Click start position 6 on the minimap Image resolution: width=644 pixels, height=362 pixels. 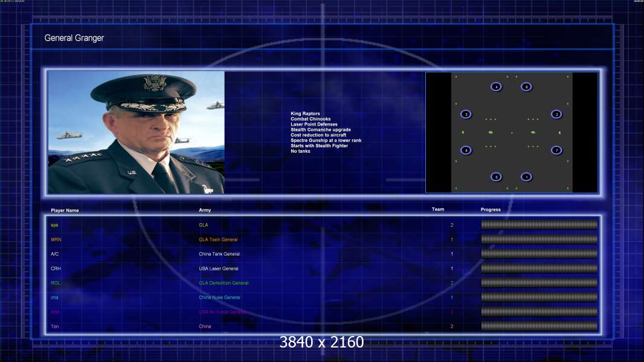point(527,87)
